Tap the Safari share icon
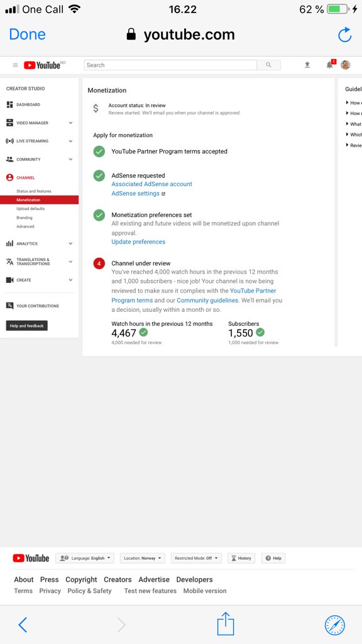This screenshot has width=362, height=644. [226, 623]
